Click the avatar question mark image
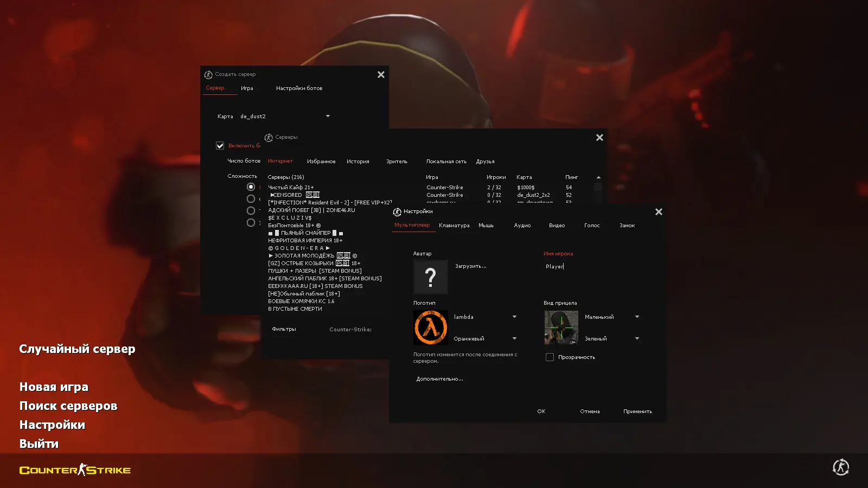 click(431, 277)
